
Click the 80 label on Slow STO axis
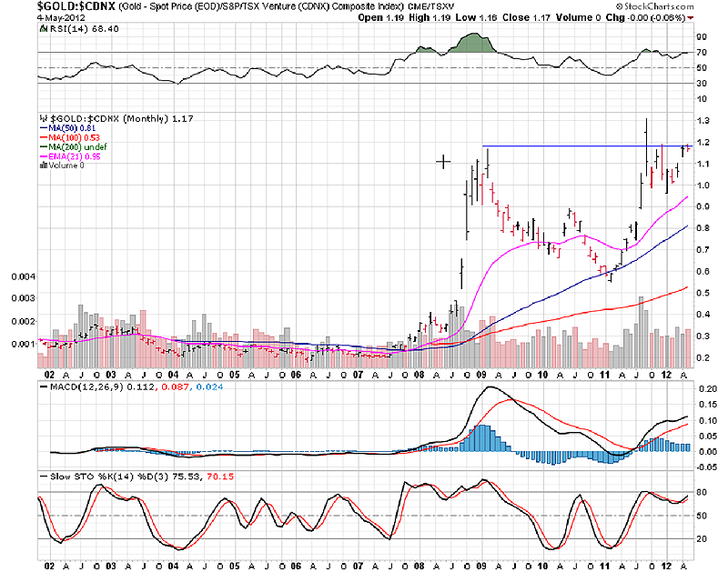[x=702, y=492]
